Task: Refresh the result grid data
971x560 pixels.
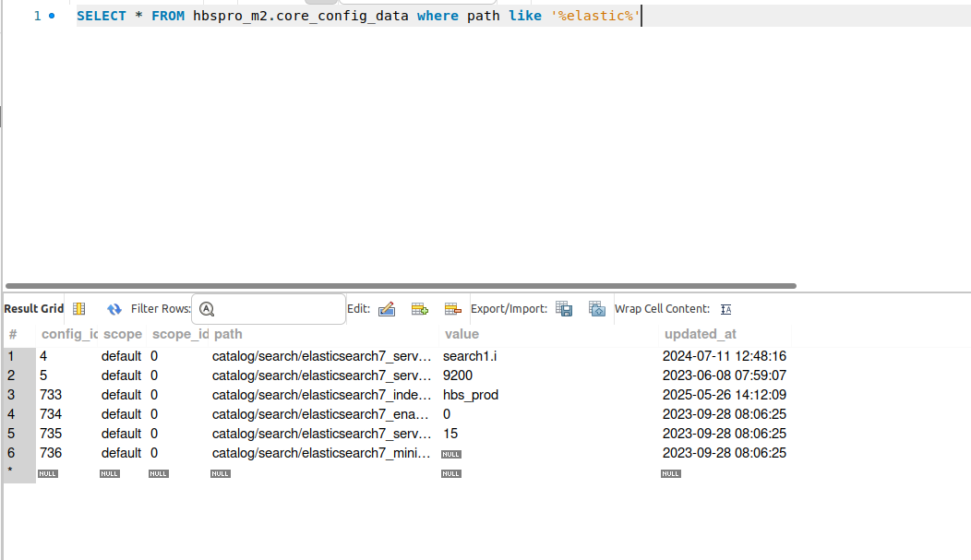Action: pyautogui.click(x=114, y=309)
